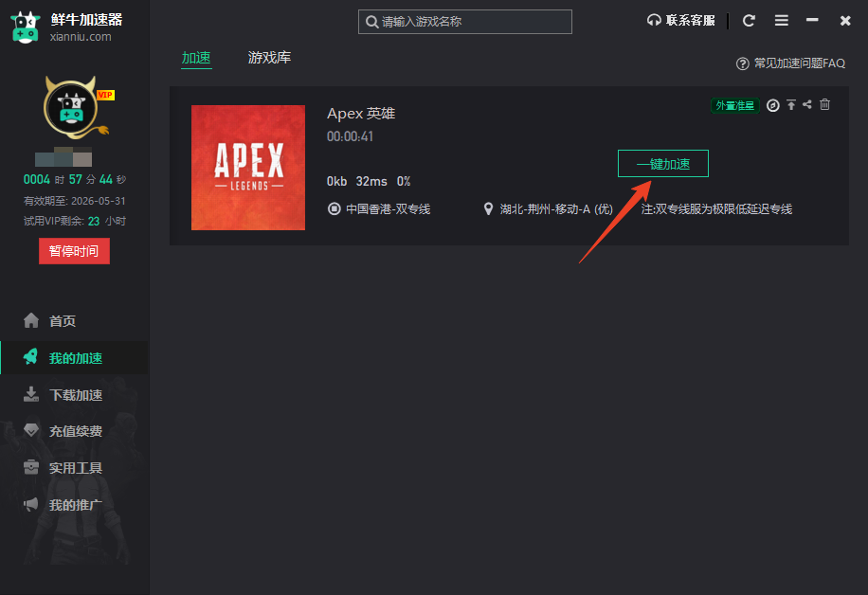The width and height of the screenshot is (868, 595).
Task: Close the 鲜牛加速器 window
Action: (x=844, y=21)
